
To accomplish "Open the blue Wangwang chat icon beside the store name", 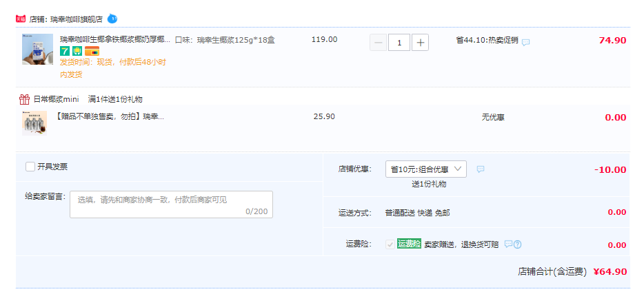I will click(x=112, y=19).
